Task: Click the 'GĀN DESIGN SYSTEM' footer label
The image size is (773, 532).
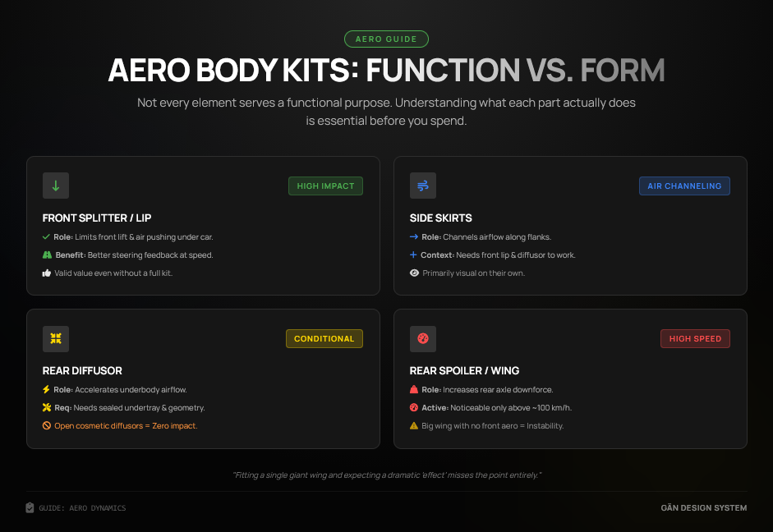Action: tap(704, 508)
